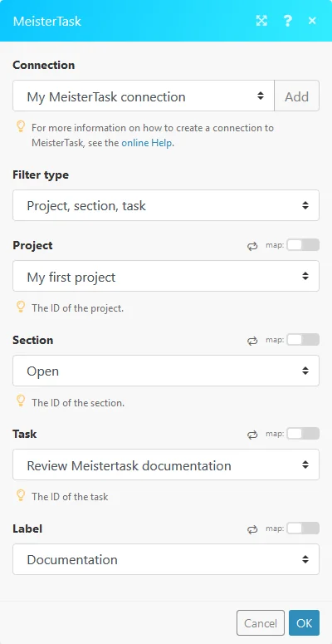This screenshot has height=644, width=332.
Task: Confirm settings with the OK button
Action: pos(304,622)
